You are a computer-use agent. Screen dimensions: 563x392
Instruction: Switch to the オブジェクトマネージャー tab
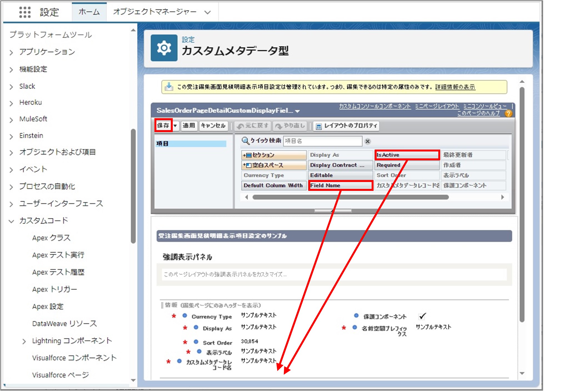[155, 12]
